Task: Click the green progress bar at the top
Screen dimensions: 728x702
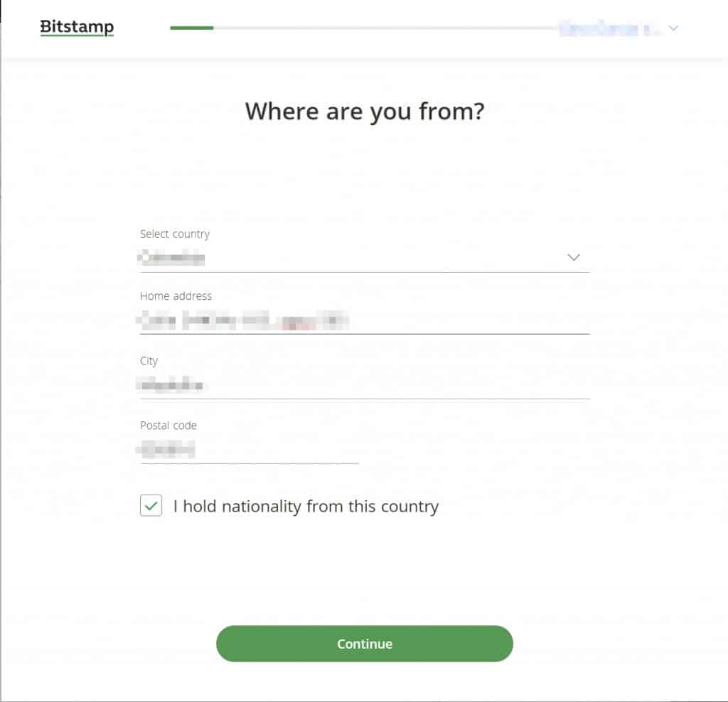Action: pyautogui.click(x=191, y=28)
